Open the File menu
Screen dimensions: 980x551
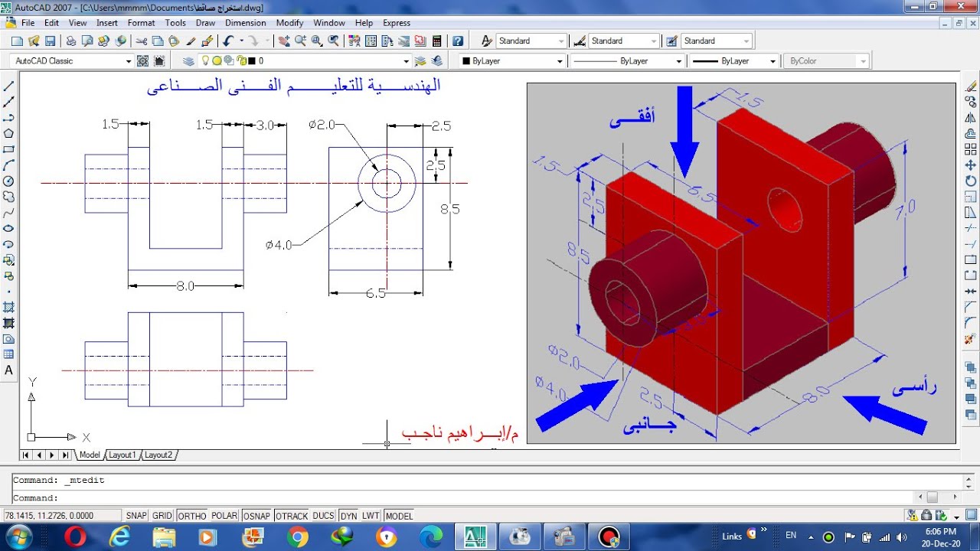pyautogui.click(x=28, y=23)
